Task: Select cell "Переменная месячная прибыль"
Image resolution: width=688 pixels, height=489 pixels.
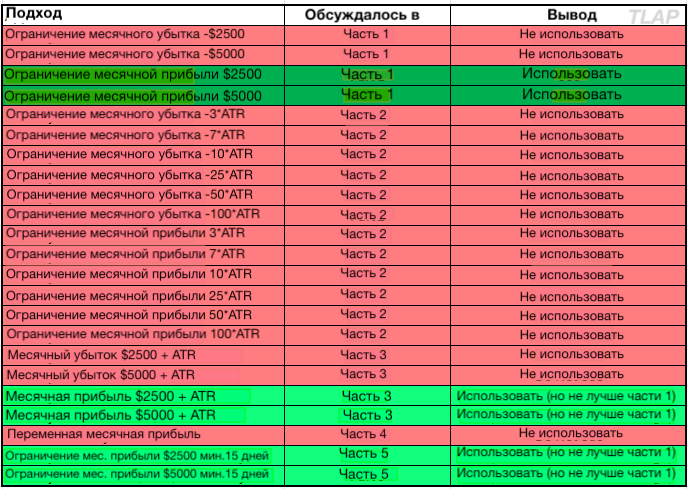Action: click(x=144, y=435)
